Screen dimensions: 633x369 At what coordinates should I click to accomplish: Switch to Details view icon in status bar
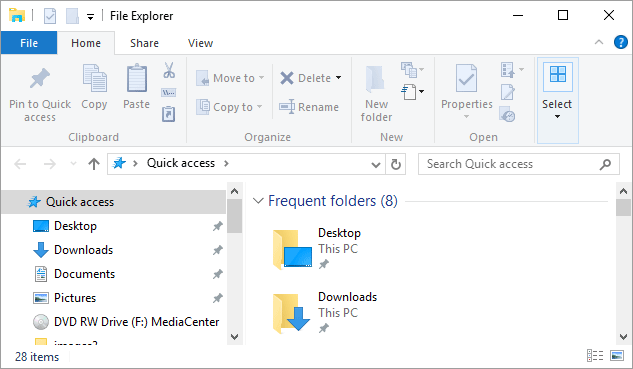click(595, 356)
